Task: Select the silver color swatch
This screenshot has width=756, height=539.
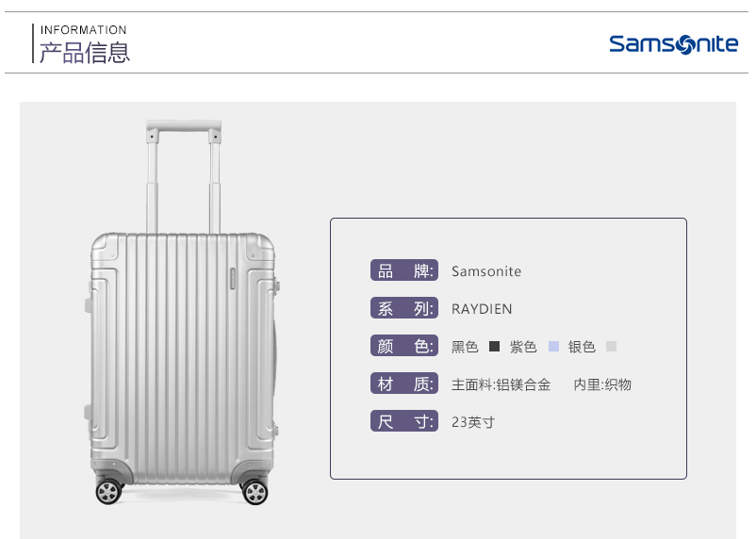Action: click(x=612, y=346)
